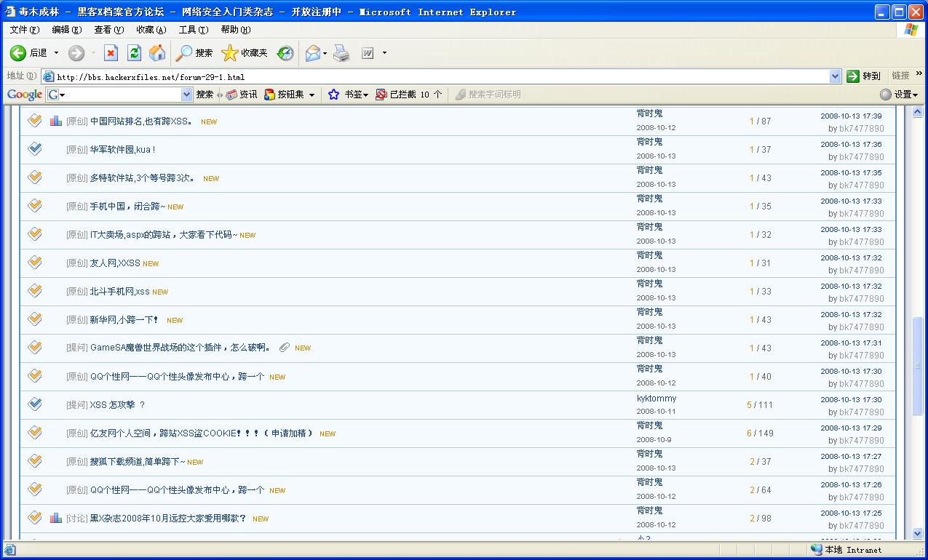Click author link kyktommy
Screen dimensions: 928x560
[656, 399]
